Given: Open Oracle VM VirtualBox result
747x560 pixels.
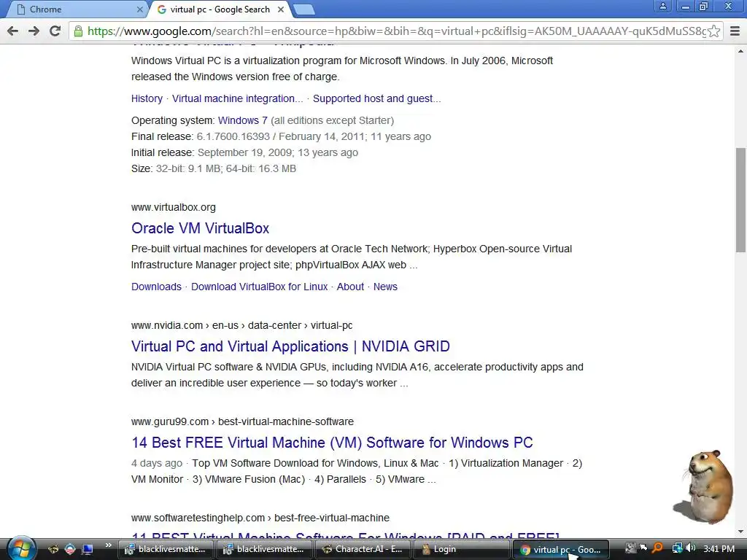Looking at the screenshot, I should pyautogui.click(x=200, y=228).
